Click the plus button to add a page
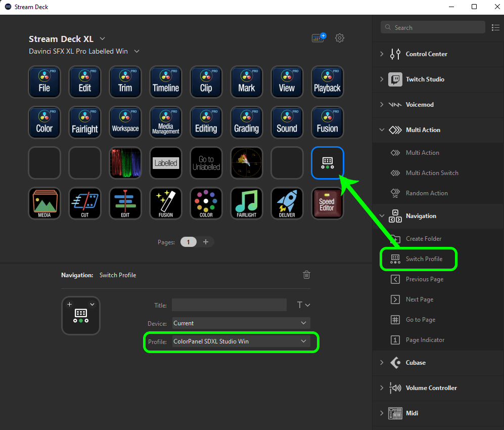This screenshot has height=430, width=504. 206,242
